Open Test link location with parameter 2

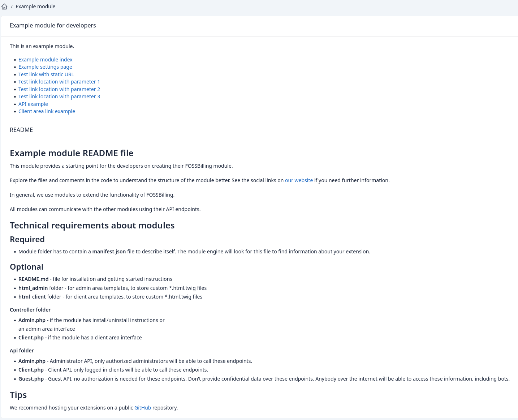tap(59, 89)
